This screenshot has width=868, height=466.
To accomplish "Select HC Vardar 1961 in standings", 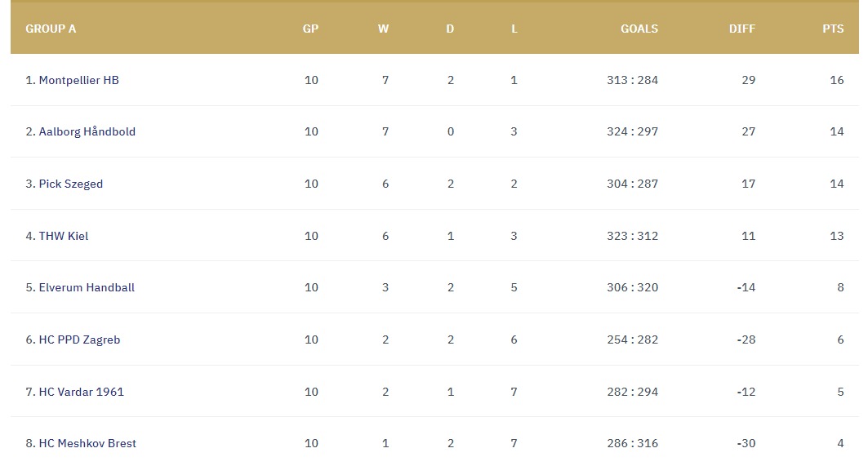I will (81, 392).
